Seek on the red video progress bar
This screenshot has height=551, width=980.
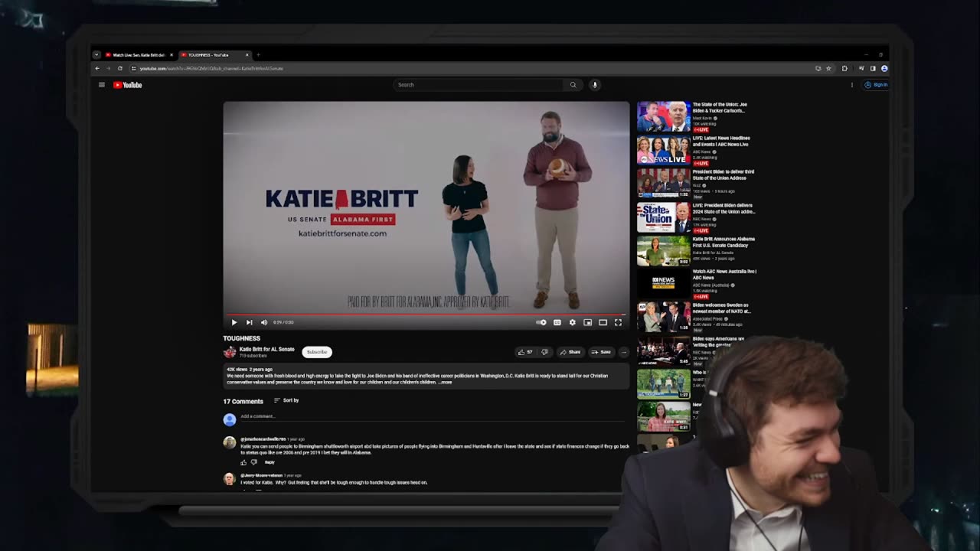[x=426, y=314]
